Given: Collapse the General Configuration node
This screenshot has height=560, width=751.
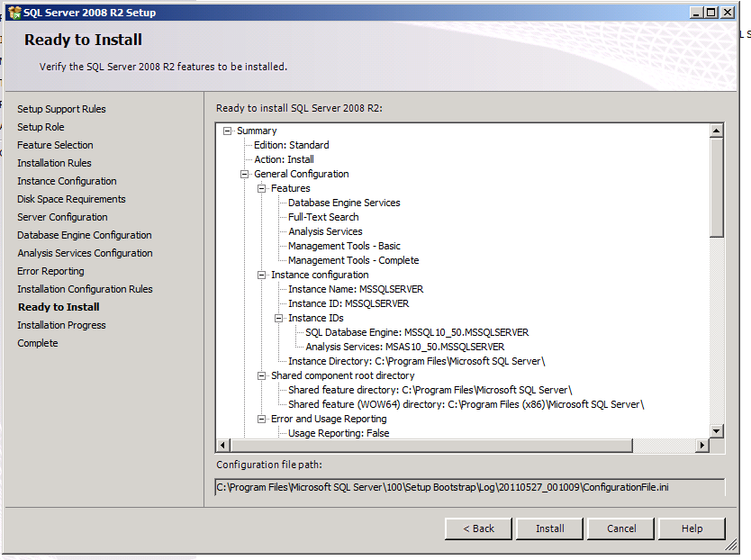Looking at the screenshot, I should (245, 174).
